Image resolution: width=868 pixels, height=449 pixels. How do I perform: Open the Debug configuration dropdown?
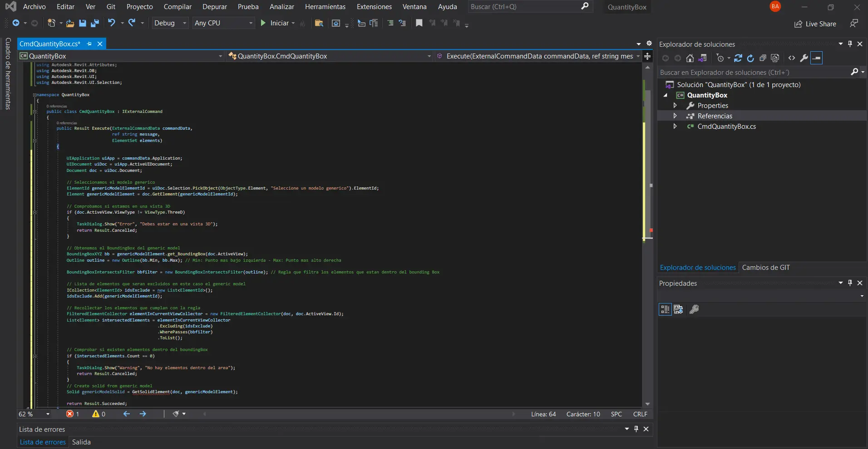tap(170, 23)
